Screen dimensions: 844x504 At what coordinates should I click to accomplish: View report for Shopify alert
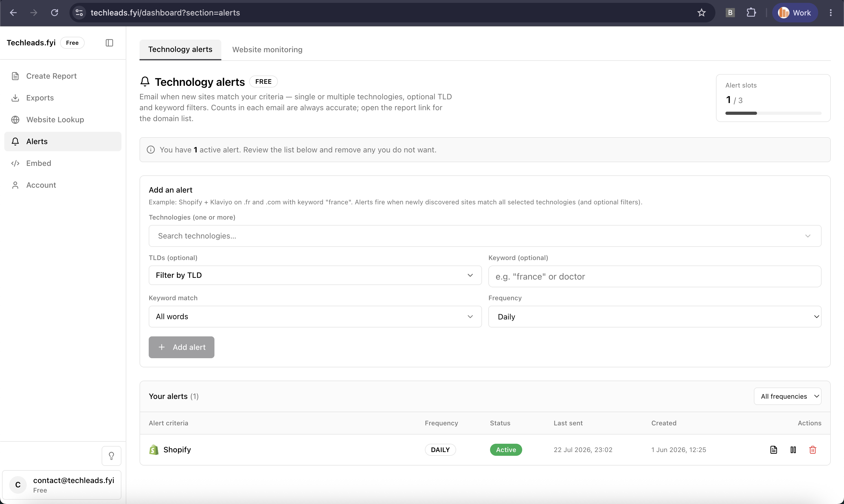773,450
